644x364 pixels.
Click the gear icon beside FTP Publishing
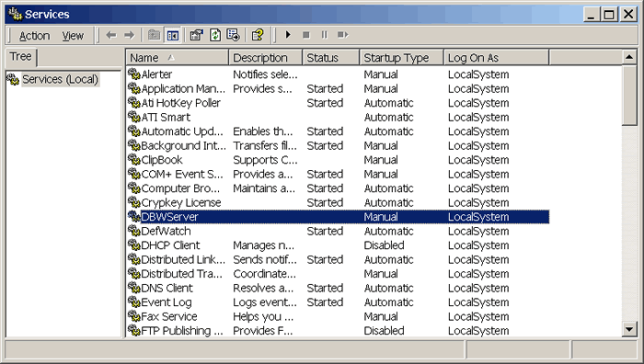[x=134, y=330]
